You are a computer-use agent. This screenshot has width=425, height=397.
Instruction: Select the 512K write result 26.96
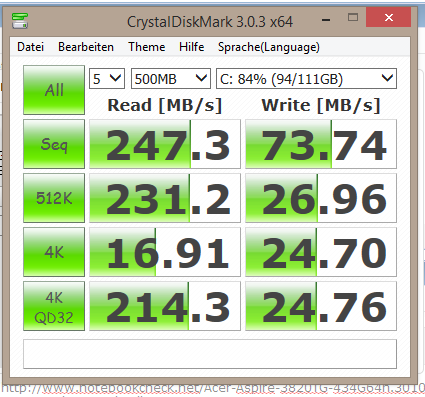coord(321,198)
